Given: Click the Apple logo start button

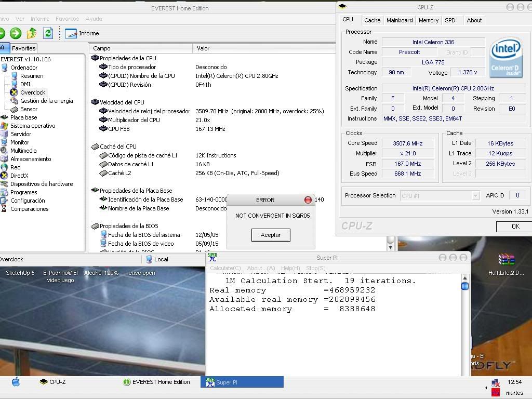Looking at the screenshot, I should 16,382.
